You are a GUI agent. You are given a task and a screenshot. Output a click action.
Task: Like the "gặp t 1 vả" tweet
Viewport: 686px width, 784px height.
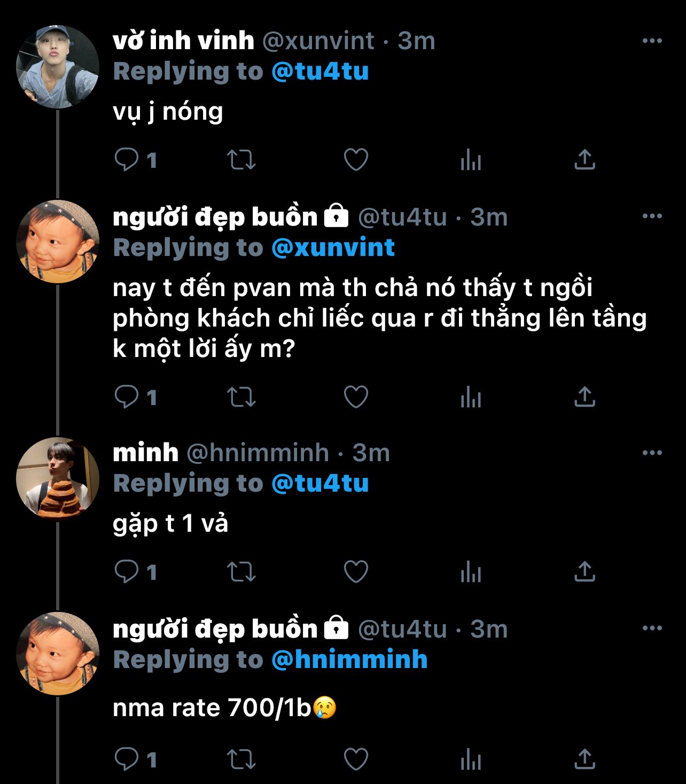(x=356, y=572)
